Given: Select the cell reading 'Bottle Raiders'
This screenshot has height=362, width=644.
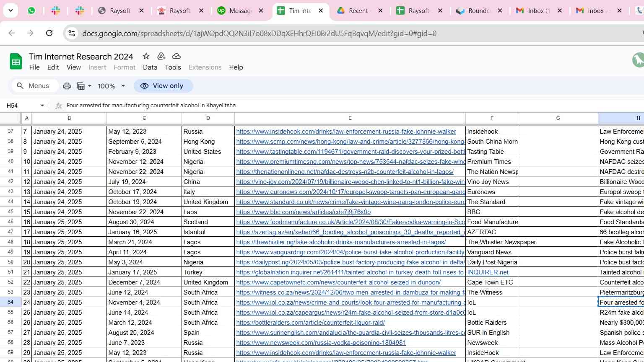Looking at the screenshot, I should click(492, 322).
